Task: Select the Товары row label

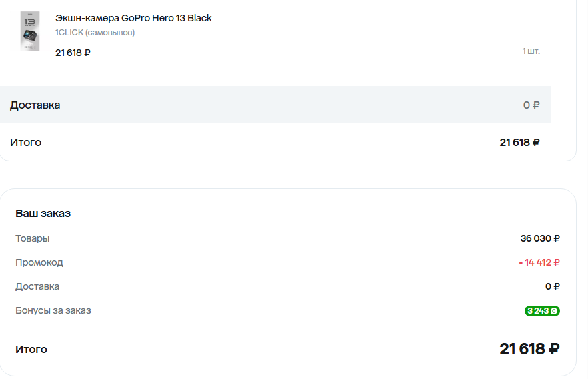Action: (x=32, y=238)
